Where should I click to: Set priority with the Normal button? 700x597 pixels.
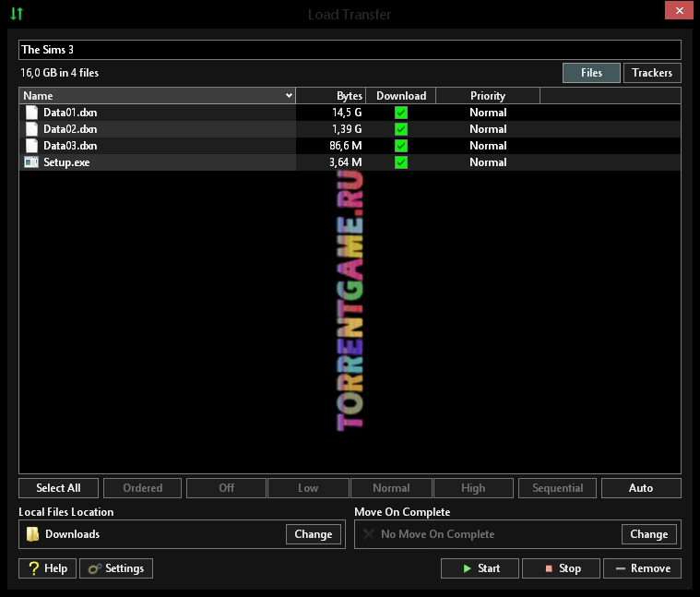point(391,488)
